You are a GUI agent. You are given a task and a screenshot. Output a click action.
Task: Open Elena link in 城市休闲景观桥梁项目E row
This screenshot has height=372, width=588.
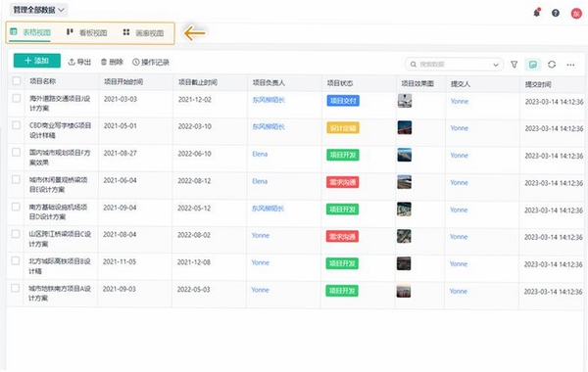pos(260,181)
